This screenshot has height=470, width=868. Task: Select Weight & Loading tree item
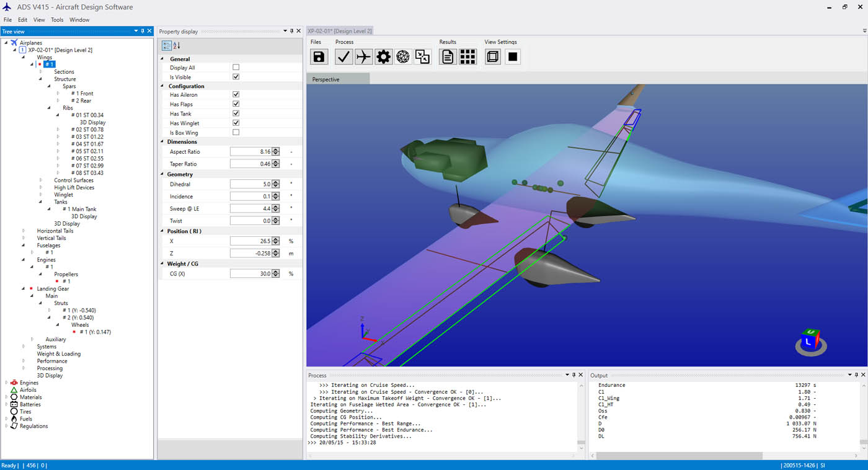[x=59, y=354]
